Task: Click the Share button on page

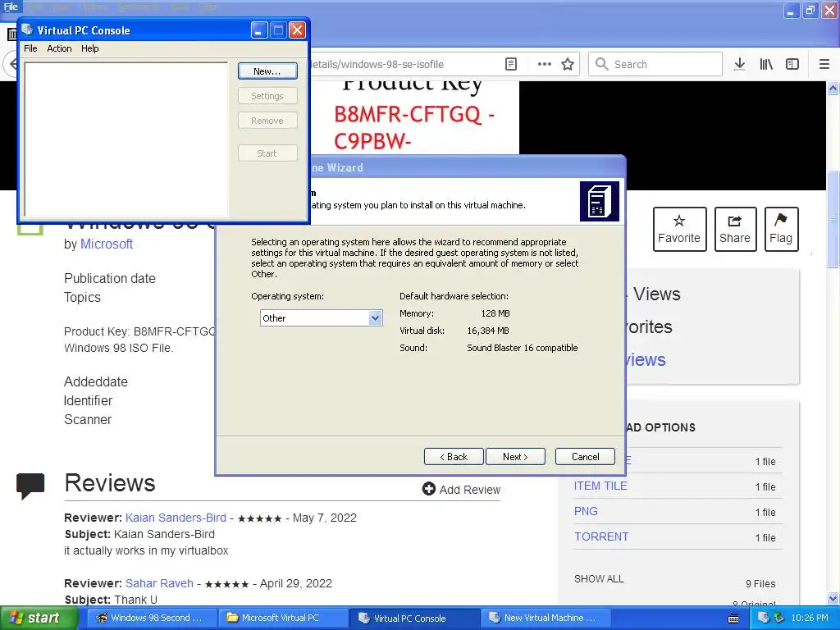Action: point(735,230)
